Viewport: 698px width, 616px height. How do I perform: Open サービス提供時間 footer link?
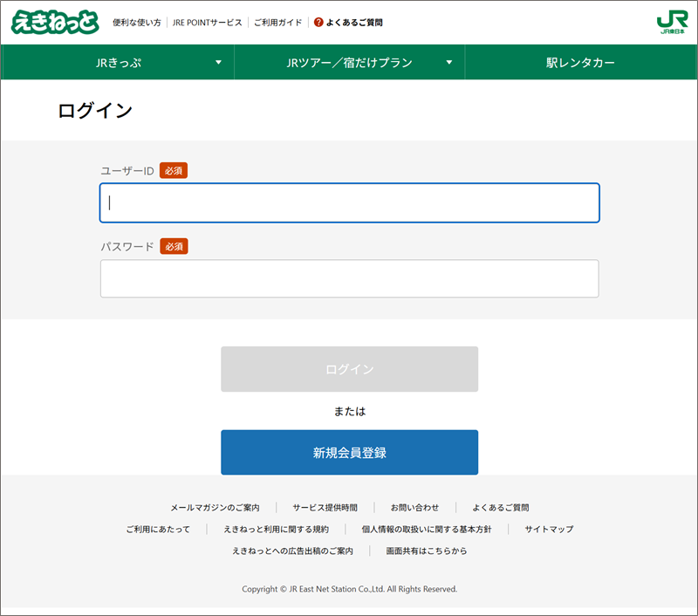(x=325, y=507)
